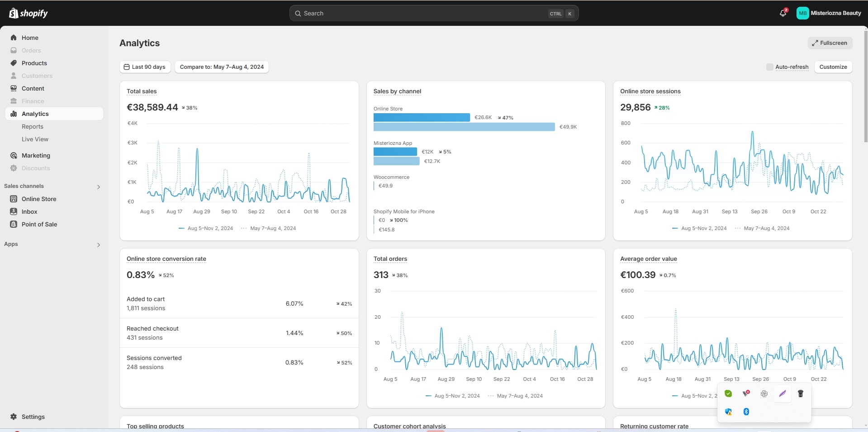
Task: Open the Compare to date range dropdown
Action: click(x=222, y=67)
